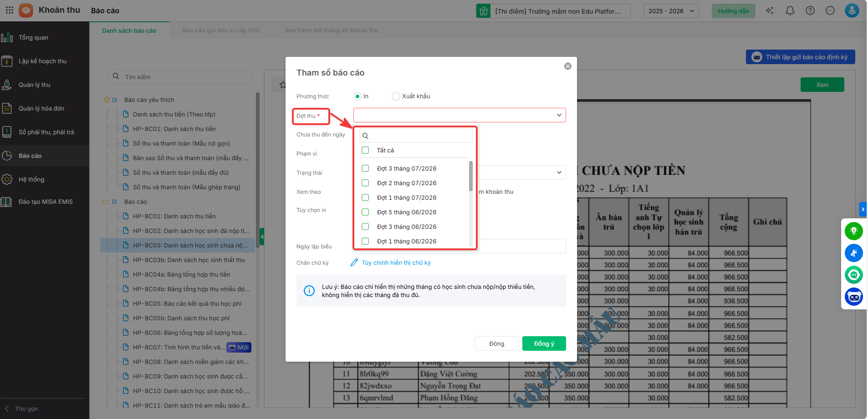Open Tổng quan in the sidebar
This screenshot has height=419, width=868.
click(x=45, y=37)
